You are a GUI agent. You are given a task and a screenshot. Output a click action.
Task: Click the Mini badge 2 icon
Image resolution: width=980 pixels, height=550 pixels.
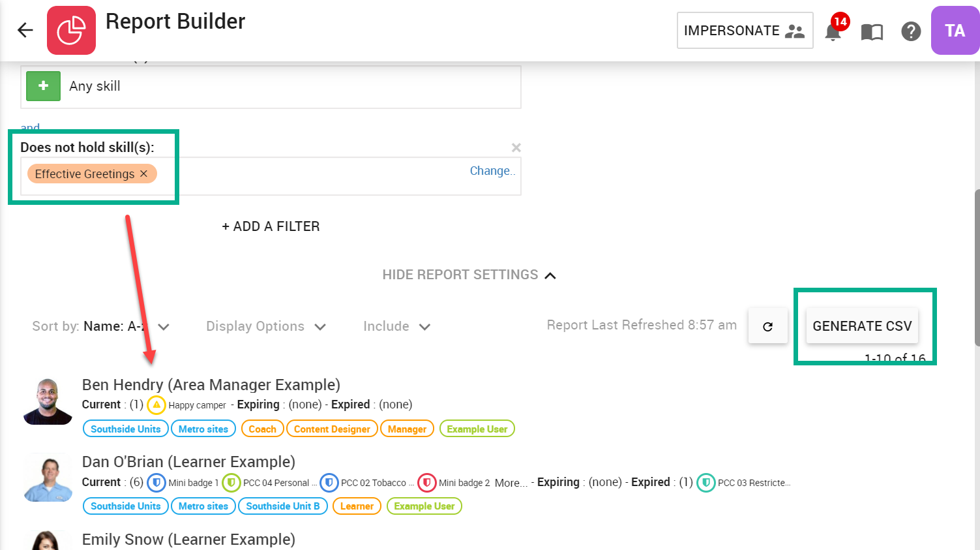click(427, 483)
